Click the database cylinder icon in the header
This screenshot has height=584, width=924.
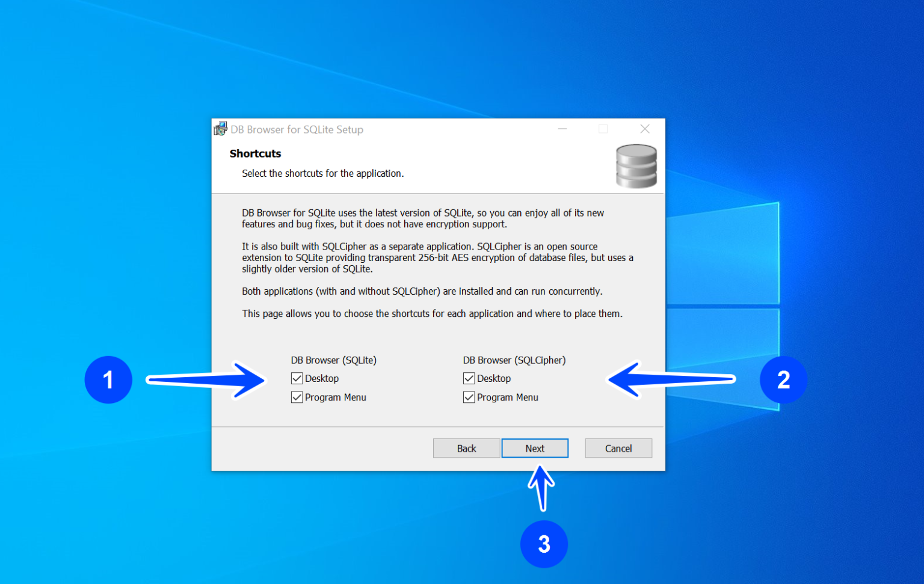[x=636, y=166]
